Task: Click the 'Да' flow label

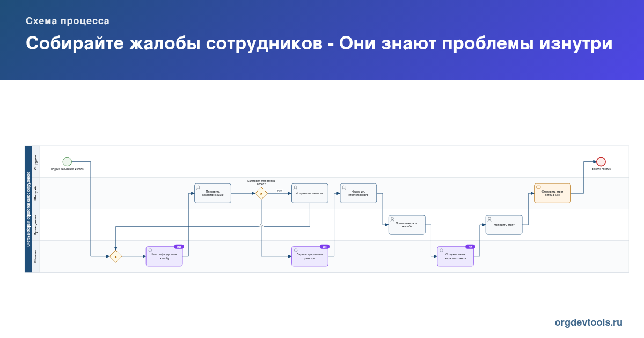Action: 261,225
